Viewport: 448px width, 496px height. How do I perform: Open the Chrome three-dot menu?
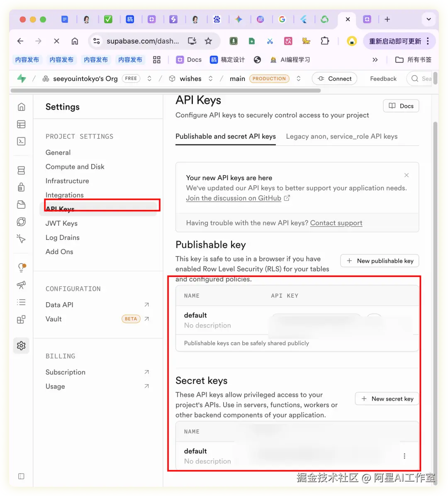428,41
